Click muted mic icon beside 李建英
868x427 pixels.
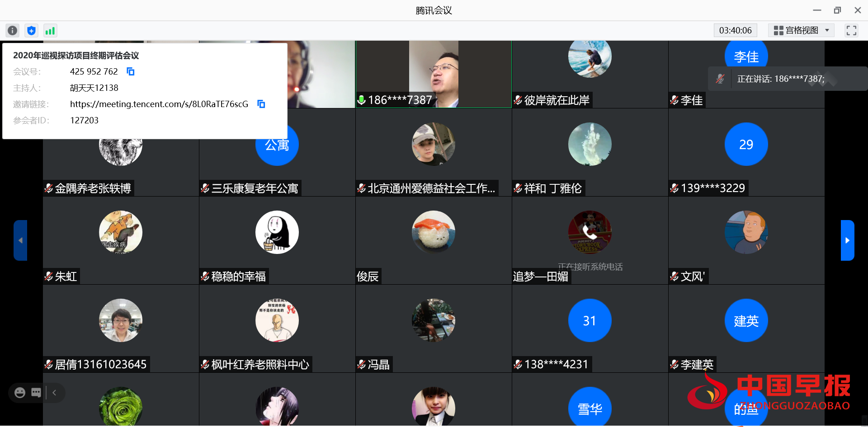[675, 365]
